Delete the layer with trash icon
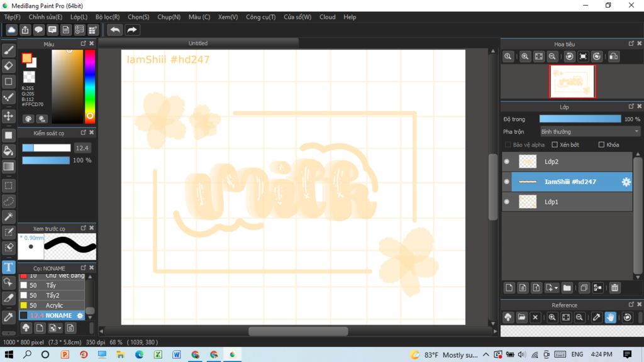Screen dimensions: 644x362 (x=614, y=288)
